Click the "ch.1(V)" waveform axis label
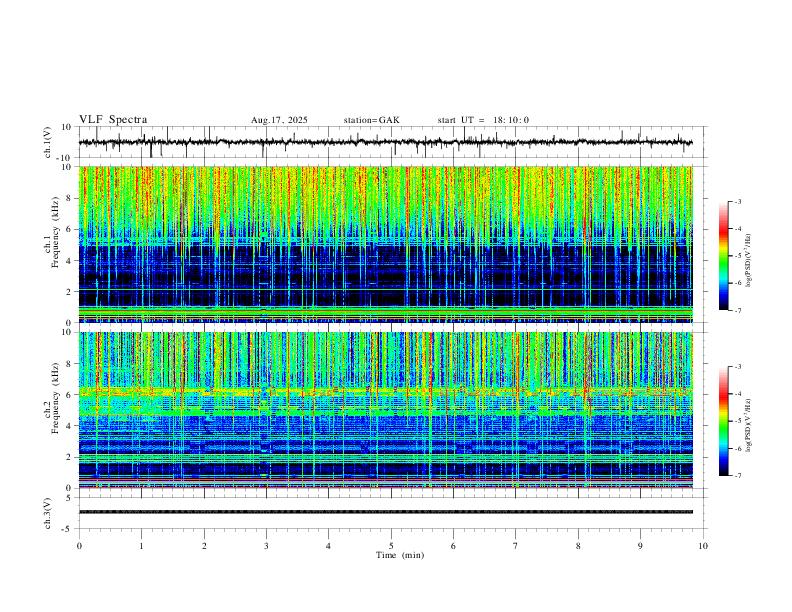Image resolution: width=792 pixels, height=612 pixels. pyautogui.click(x=48, y=142)
